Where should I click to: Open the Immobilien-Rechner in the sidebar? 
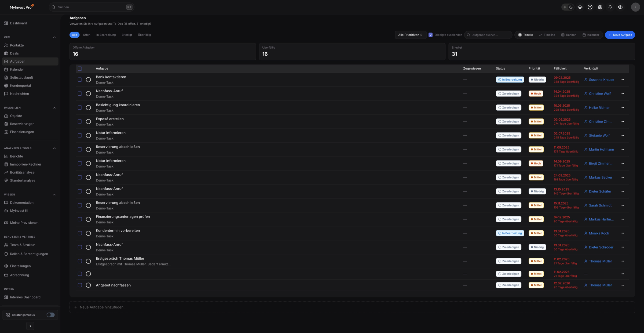point(25,164)
